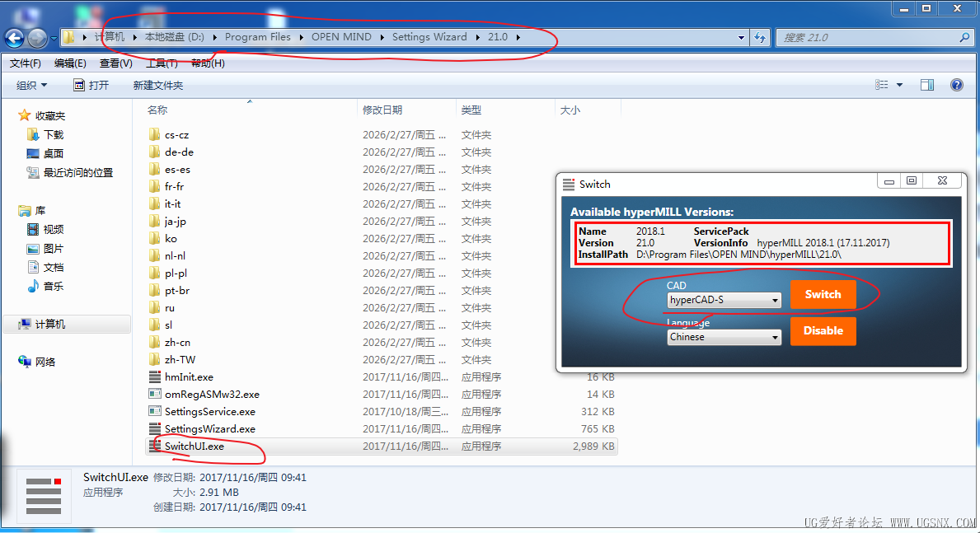Screen dimensions: 980x533
Task: Open the 工具(T) menu
Action: [162, 63]
